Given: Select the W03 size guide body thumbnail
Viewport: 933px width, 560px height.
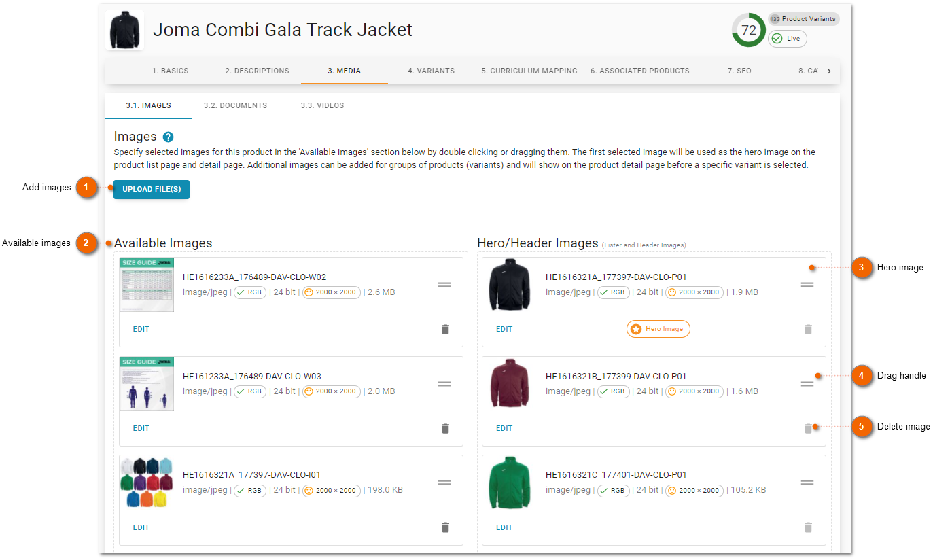Looking at the screenshot, I should [x=147, y=384].
